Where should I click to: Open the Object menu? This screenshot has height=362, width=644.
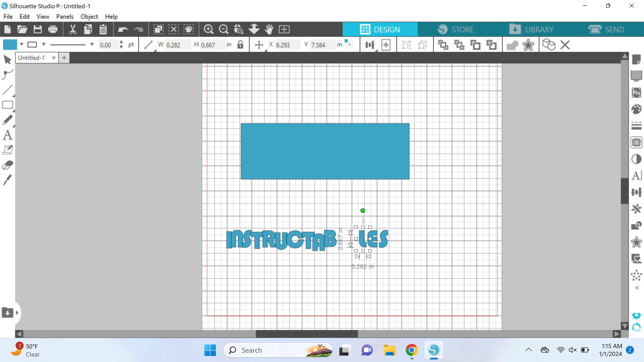tap(89, 16)
